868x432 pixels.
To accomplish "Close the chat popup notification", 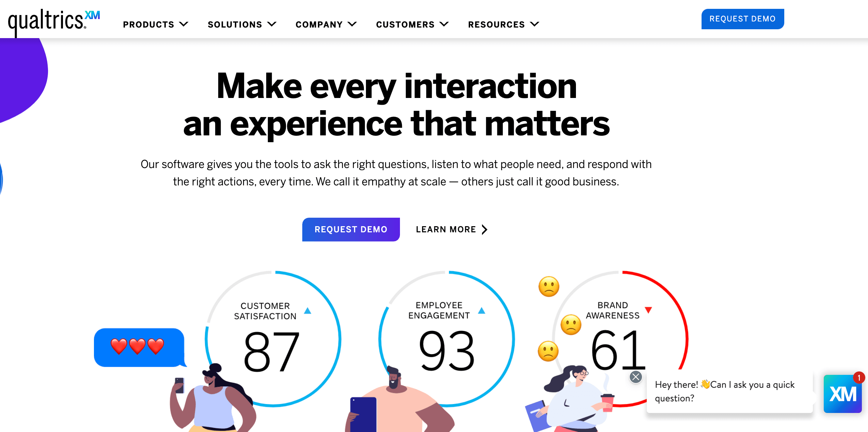I will point(636,376).
